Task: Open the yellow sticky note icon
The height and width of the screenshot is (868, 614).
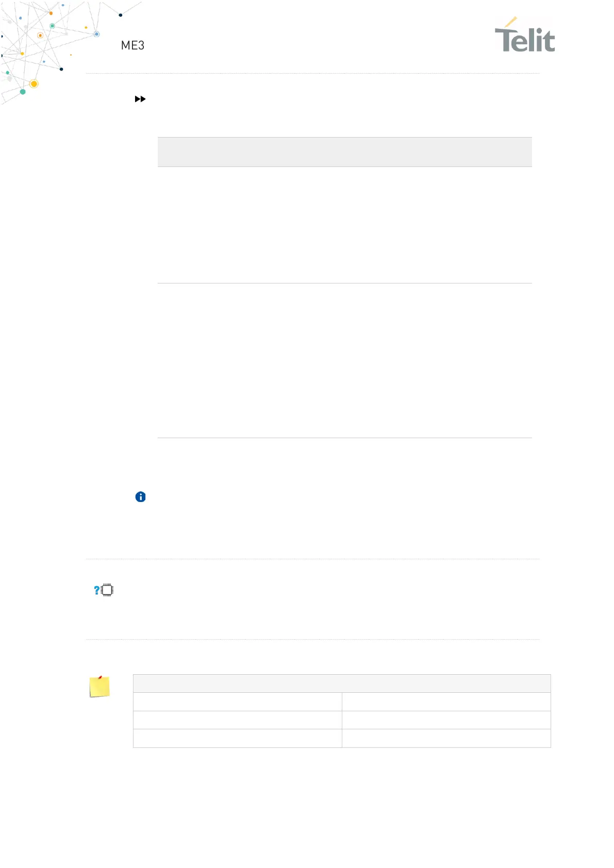Action: (99, 687)
